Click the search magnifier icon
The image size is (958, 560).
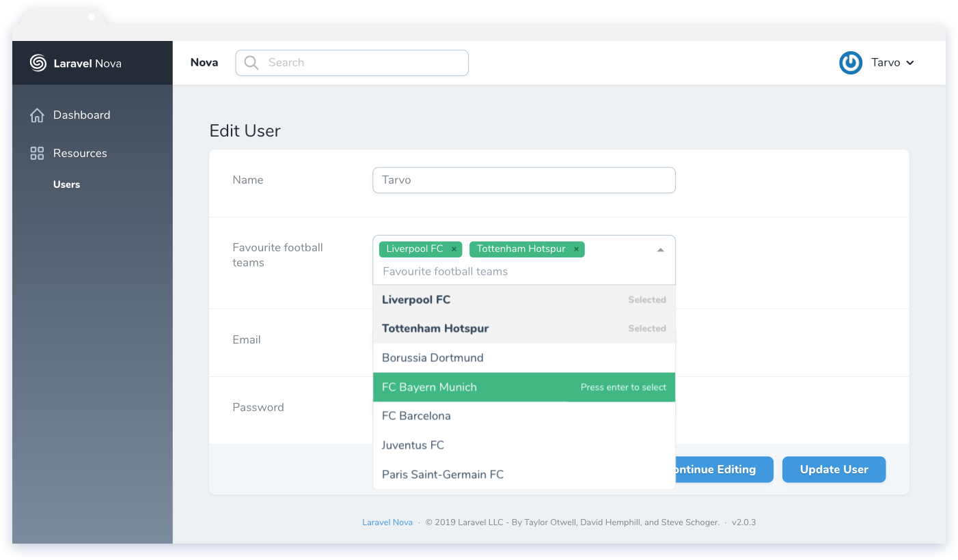(250, 62)
